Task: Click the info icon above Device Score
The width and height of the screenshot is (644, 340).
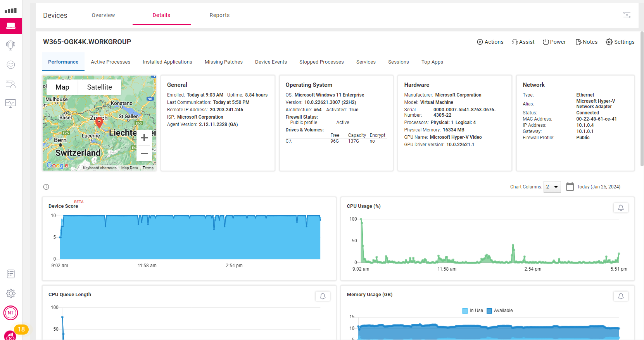Action: tap(46, 187)
